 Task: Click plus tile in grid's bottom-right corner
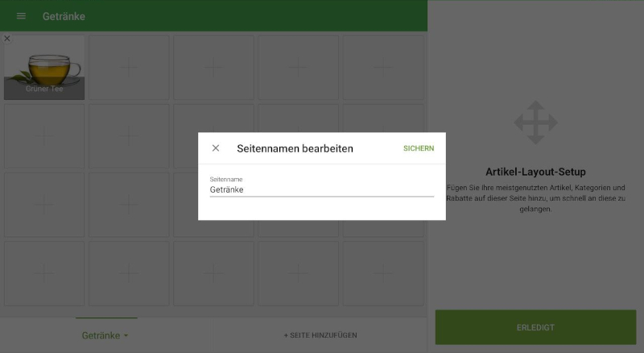tap(383, 274)
